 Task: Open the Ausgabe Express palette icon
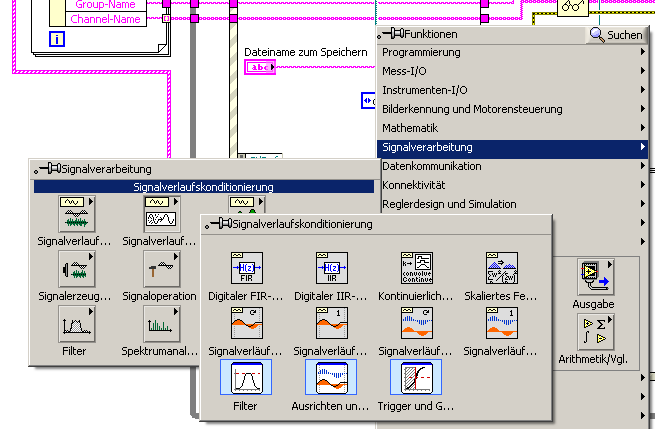596,277
